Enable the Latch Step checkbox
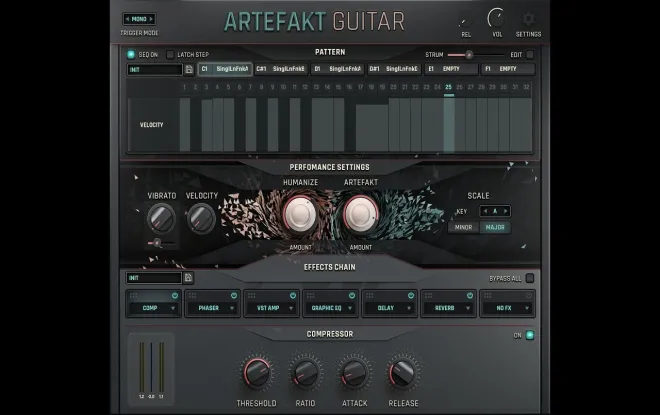 pos(170,54)
